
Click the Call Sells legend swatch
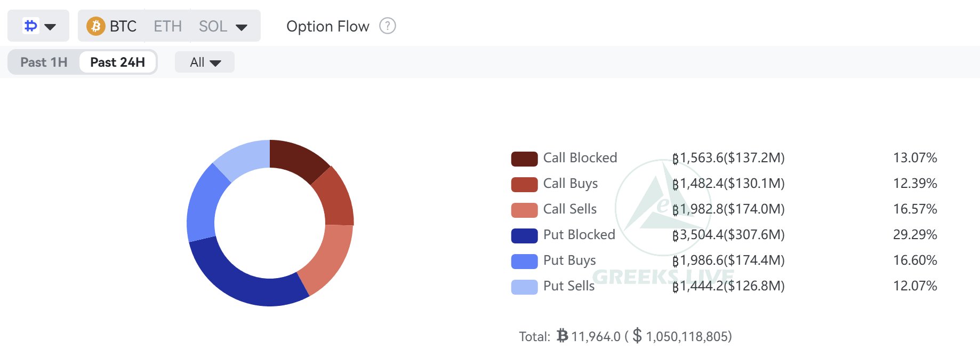(x=524, y=210)
